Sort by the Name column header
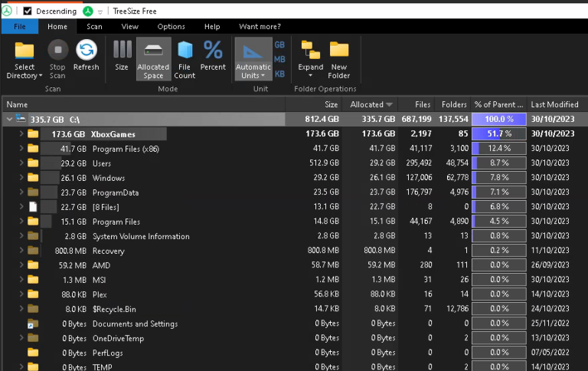This screenshot has height=371, width=588. click(x=144, y=104)
